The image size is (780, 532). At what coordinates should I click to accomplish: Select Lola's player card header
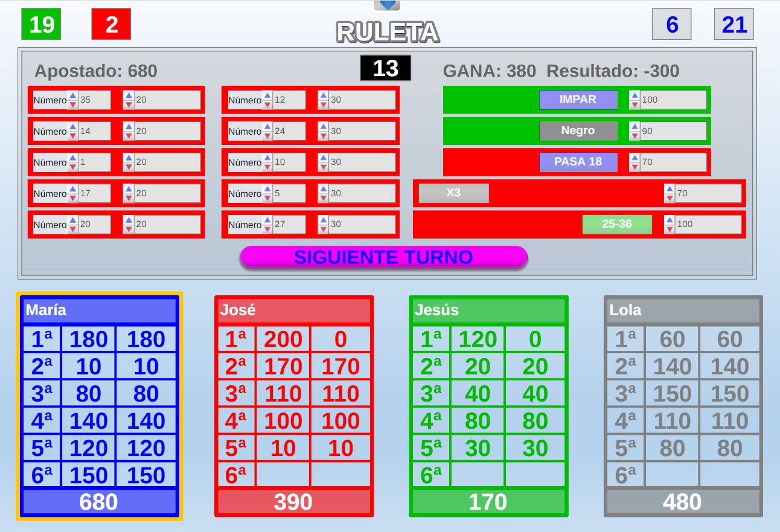[683, 310]
